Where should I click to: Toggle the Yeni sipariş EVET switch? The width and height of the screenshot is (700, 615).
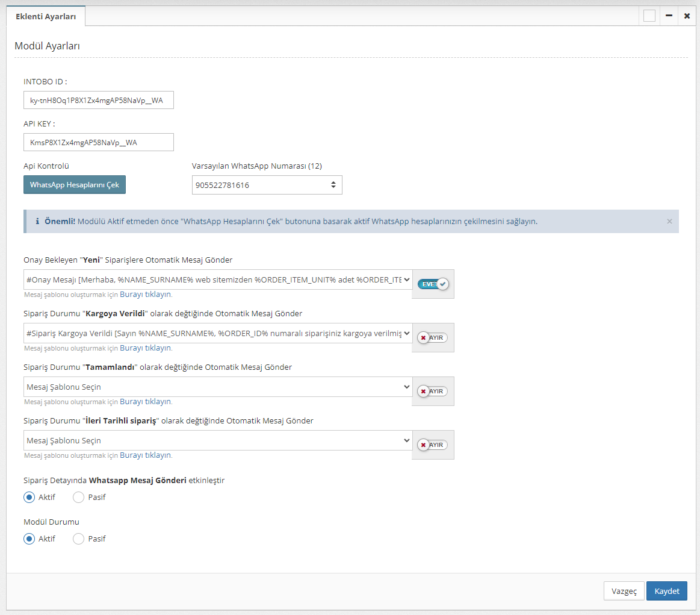coord(433,284)
